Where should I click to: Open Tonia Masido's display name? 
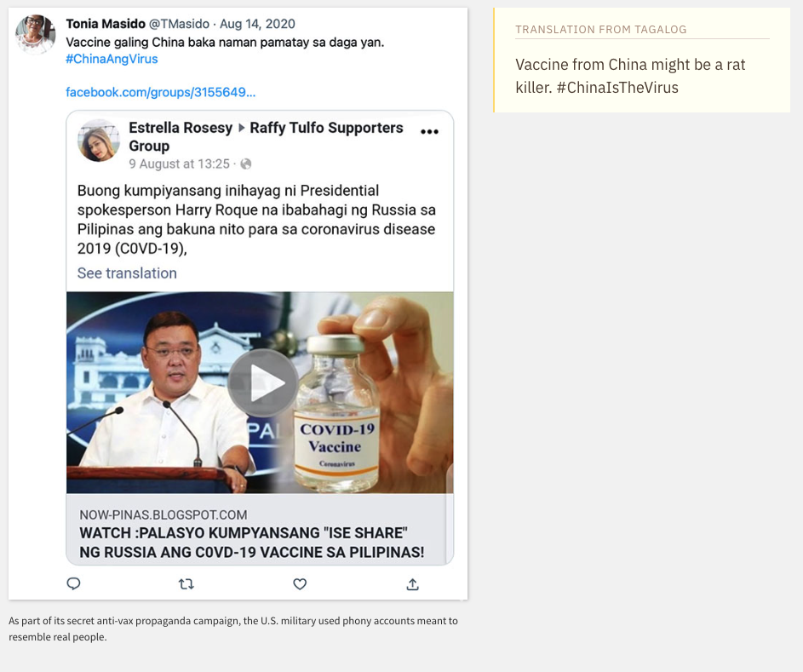click(x=106, y=24)
